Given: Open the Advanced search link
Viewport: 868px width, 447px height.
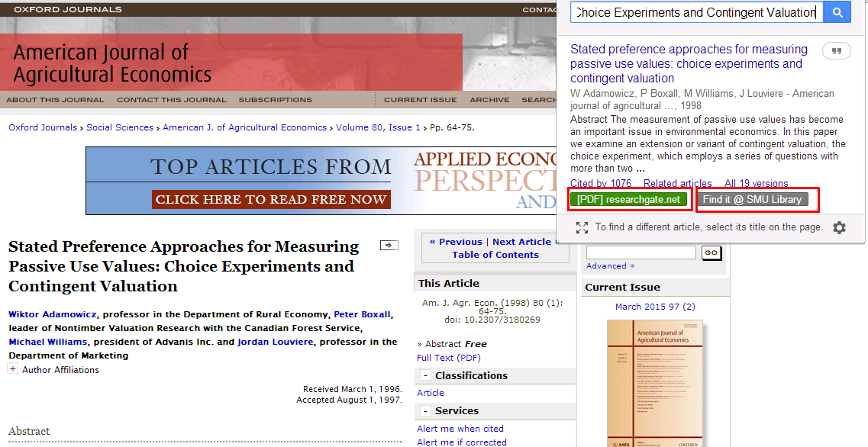Looking at the screenshot, I should click(x=610, y=266).
